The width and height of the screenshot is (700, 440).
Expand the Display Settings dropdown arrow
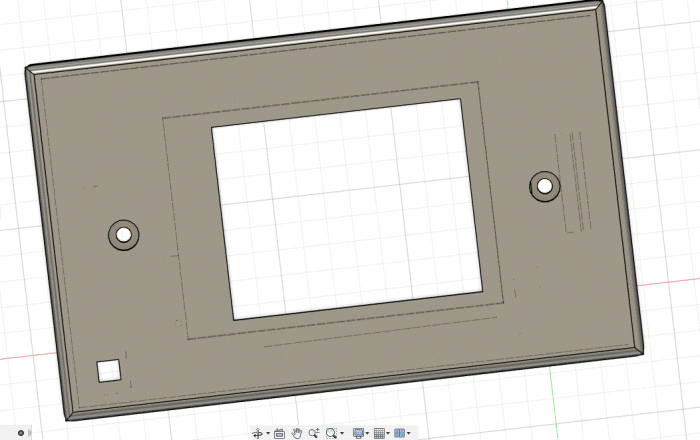(x=367, y=433)
